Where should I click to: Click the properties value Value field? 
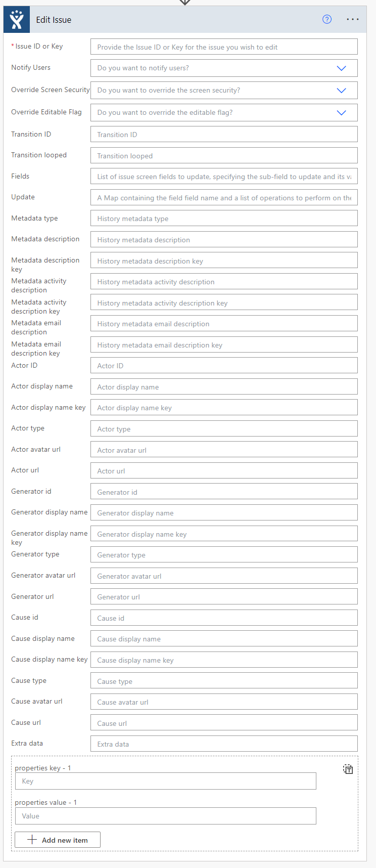click(x=166, y=816)
